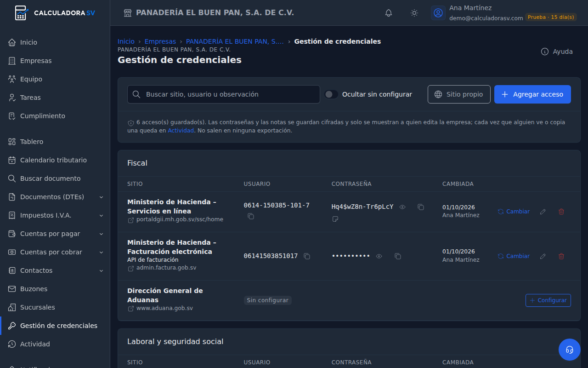This screenshot has width=588, height=368.
Task: Open Actividad in the sidebar
Action: (x=55, y=344)
